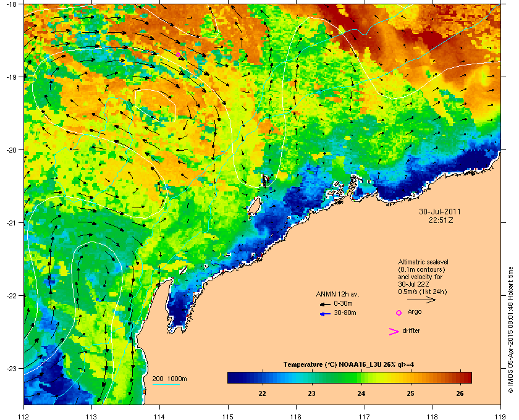Click the magenta circle icon in the Argo legend
The image size is (519, 420).
(399, 313)
